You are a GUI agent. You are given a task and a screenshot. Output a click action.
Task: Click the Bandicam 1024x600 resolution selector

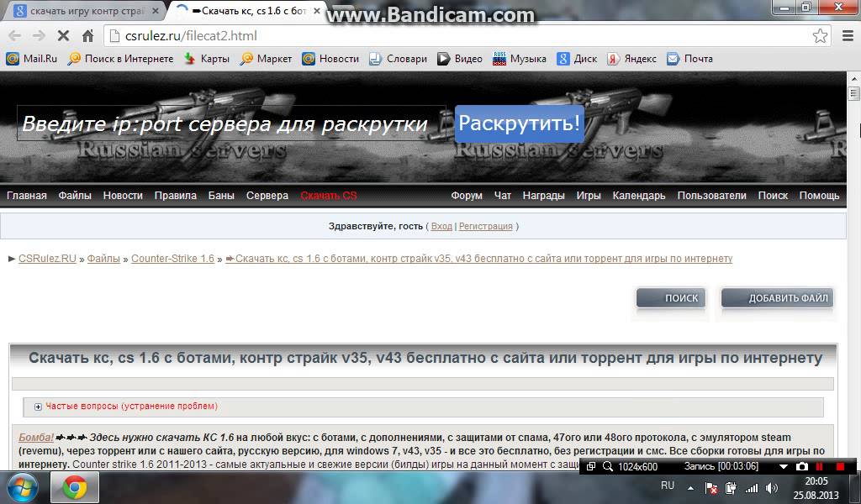pyautogui.click(x=637, y=467)
